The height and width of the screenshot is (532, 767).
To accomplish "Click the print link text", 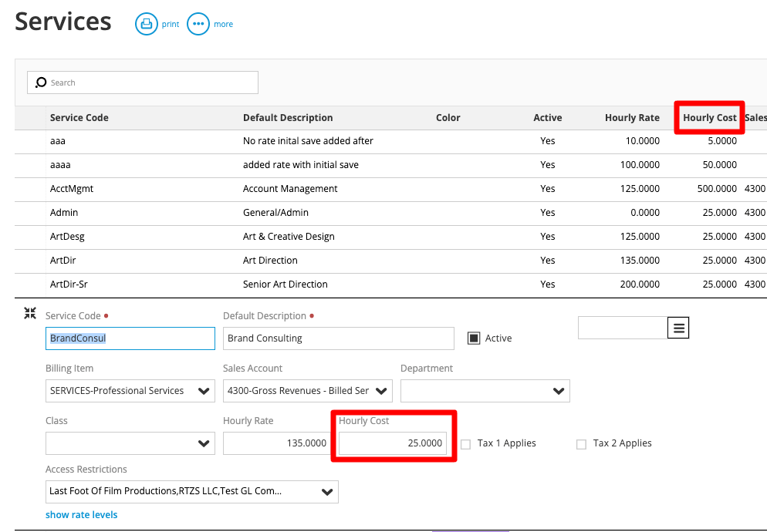I will click(171, 24).
